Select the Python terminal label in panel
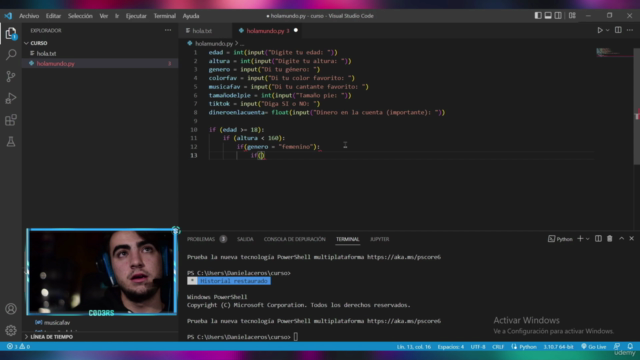 point(560,239)
